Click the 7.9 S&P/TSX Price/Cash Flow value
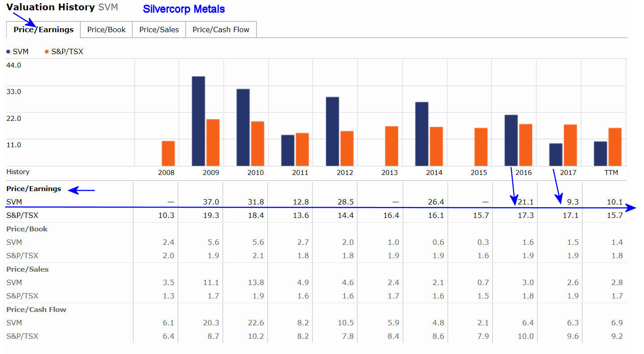644x354 pixels. [483, 336]
